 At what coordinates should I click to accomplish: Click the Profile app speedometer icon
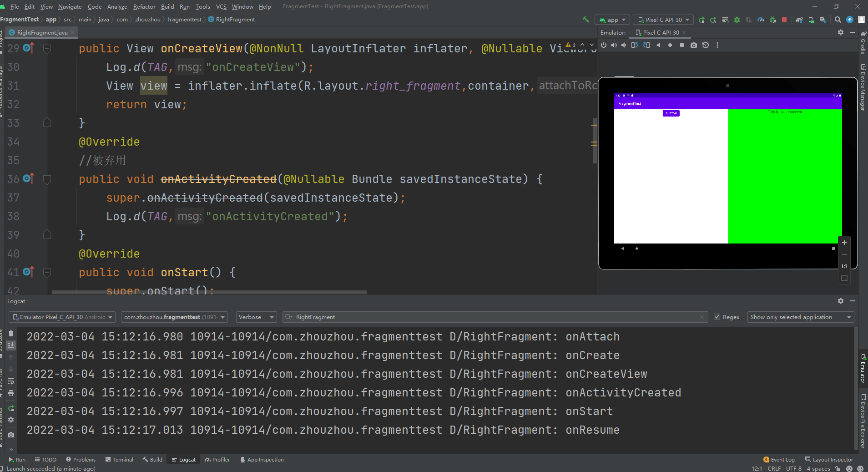(761, 20)
